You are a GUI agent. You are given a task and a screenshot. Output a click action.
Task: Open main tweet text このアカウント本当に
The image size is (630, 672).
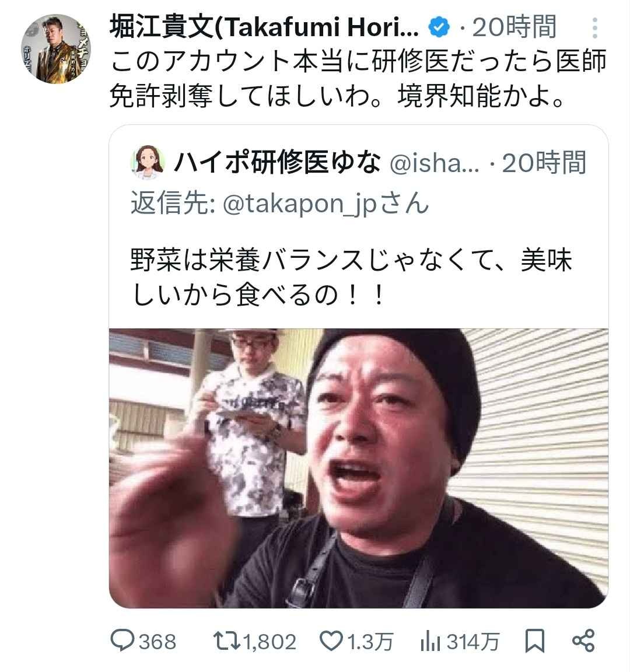[x=358, y=78]
